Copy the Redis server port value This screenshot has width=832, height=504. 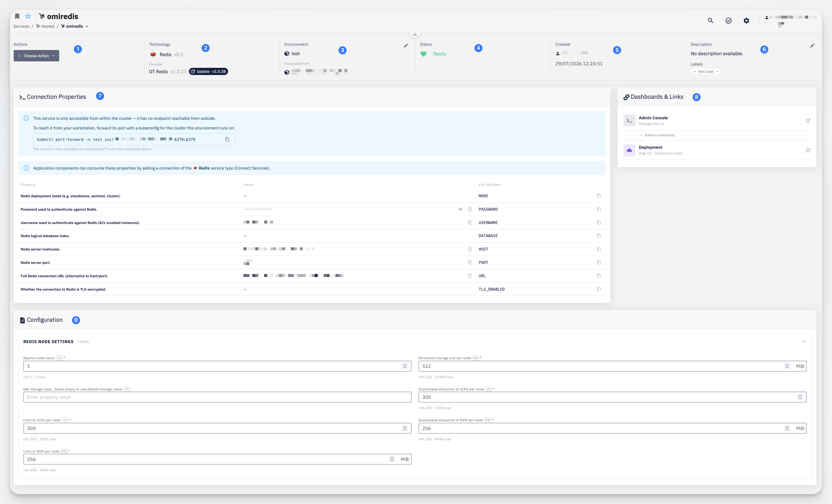[470, 262]
